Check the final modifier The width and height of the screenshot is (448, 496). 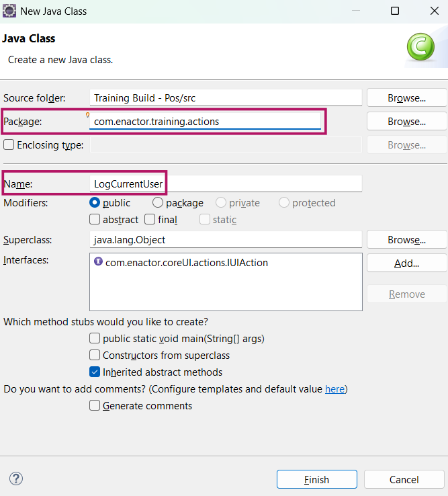tap(150, 219)
